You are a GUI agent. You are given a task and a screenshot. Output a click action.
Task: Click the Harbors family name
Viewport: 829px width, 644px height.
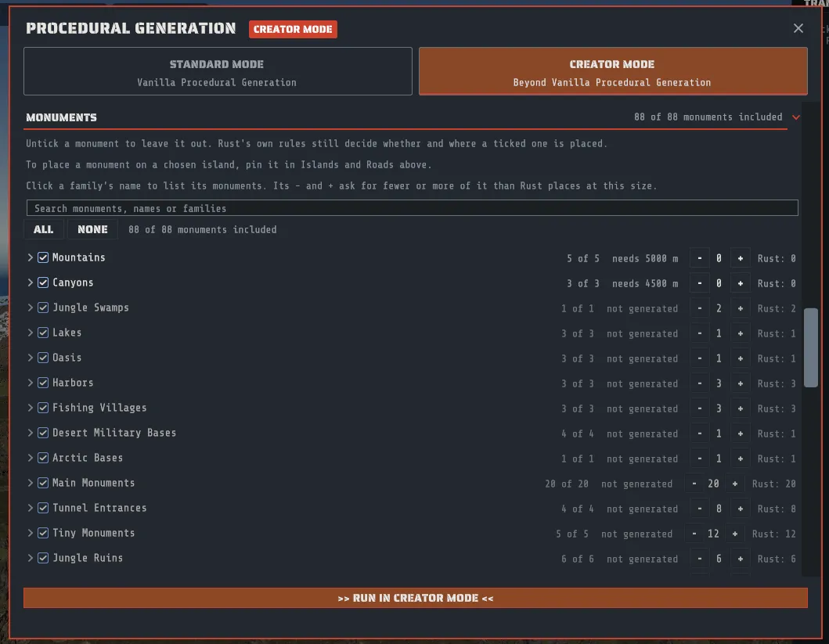pos(73,383)
